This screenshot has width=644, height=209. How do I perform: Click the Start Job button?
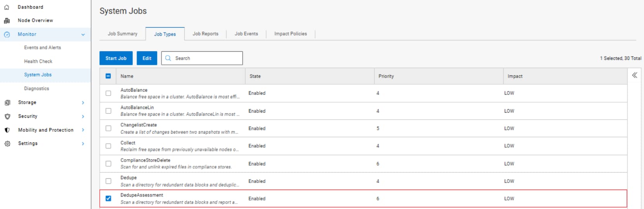(116, 58)
